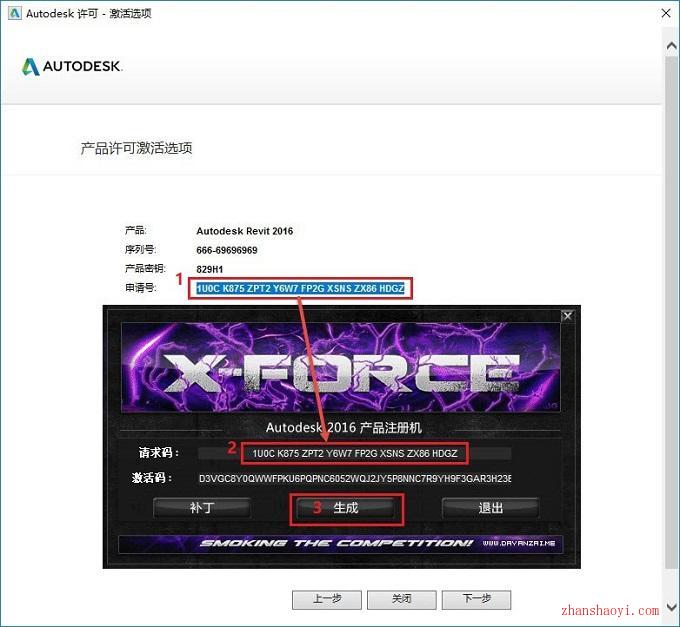This screenshot has width=680, height=627.
Task: Proceed with the 下一步 button
Action: (x=476, y=600)
